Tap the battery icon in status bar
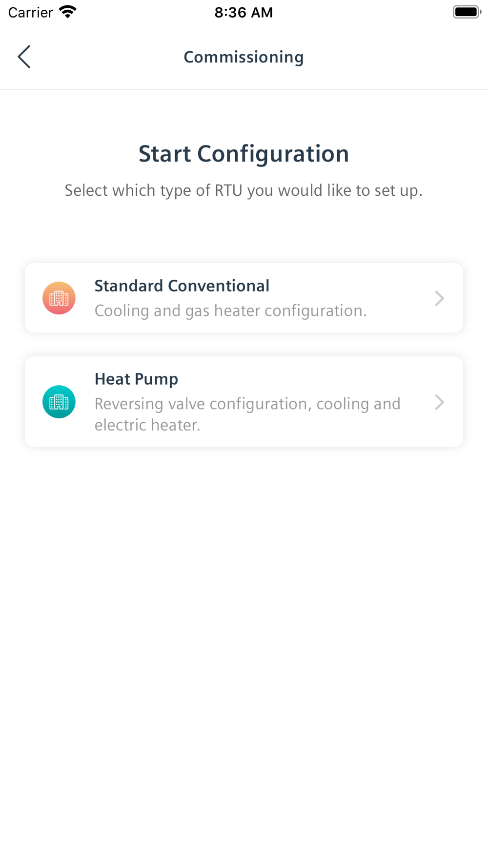The width and height of the screenshot is (488, 868). click(x=467, y=12)
